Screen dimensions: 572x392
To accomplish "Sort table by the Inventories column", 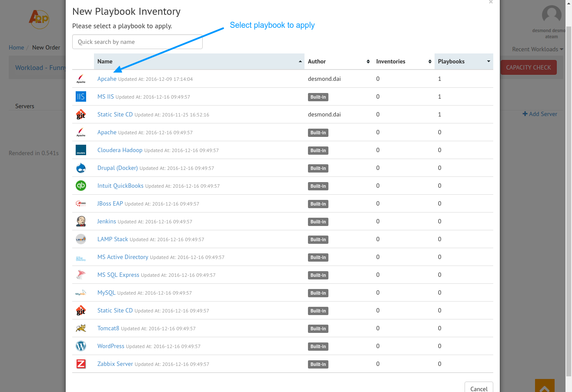I will coord(404,61).
